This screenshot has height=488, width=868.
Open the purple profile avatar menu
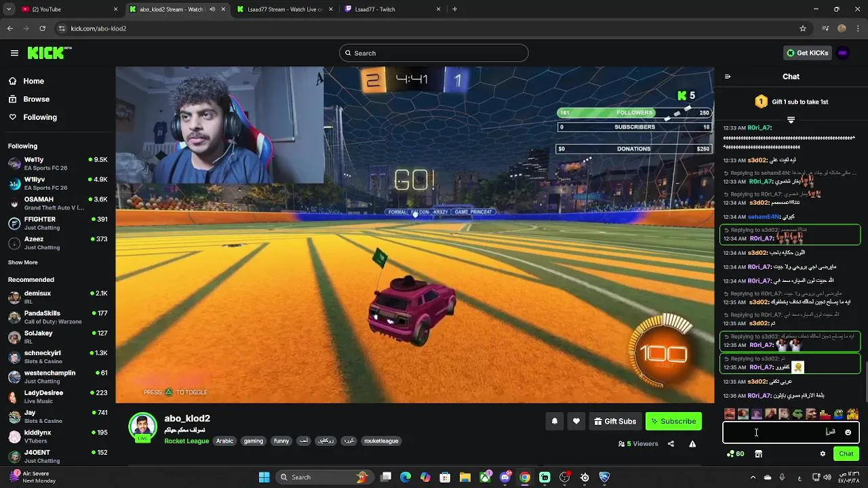(843, 53)
